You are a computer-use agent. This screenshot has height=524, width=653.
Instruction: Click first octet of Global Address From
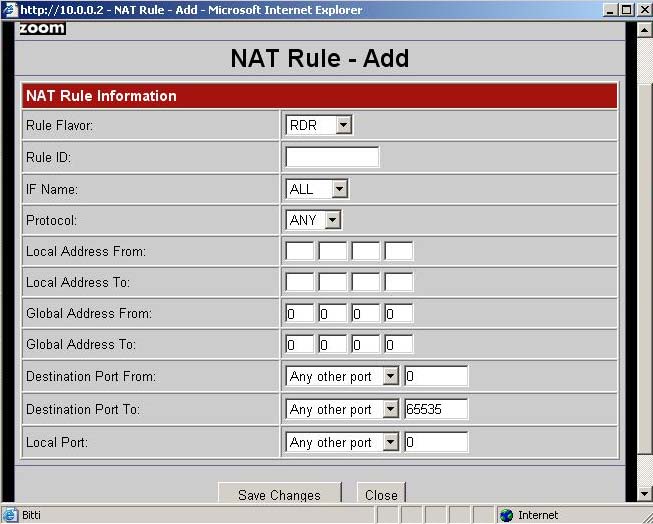(x=299, y=313)
